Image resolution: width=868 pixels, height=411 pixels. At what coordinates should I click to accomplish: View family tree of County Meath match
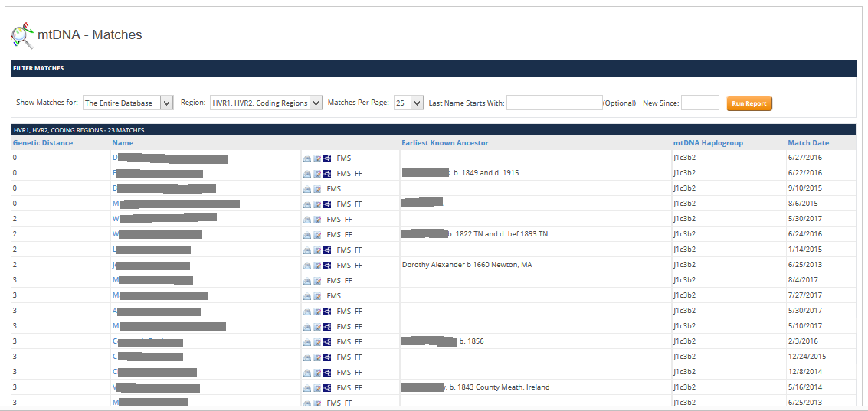click(327, 388)
